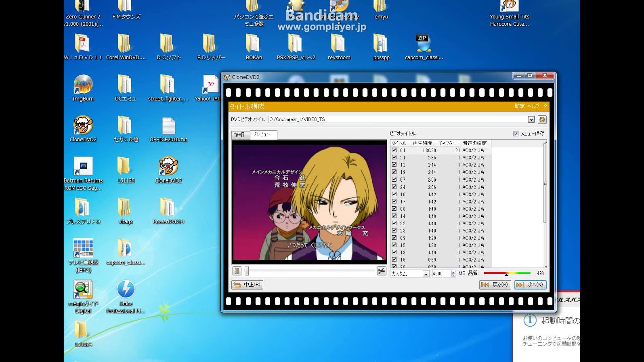Select the セガCD他 folder
Screen dimensions: 644x362
(x=126, y=129)
